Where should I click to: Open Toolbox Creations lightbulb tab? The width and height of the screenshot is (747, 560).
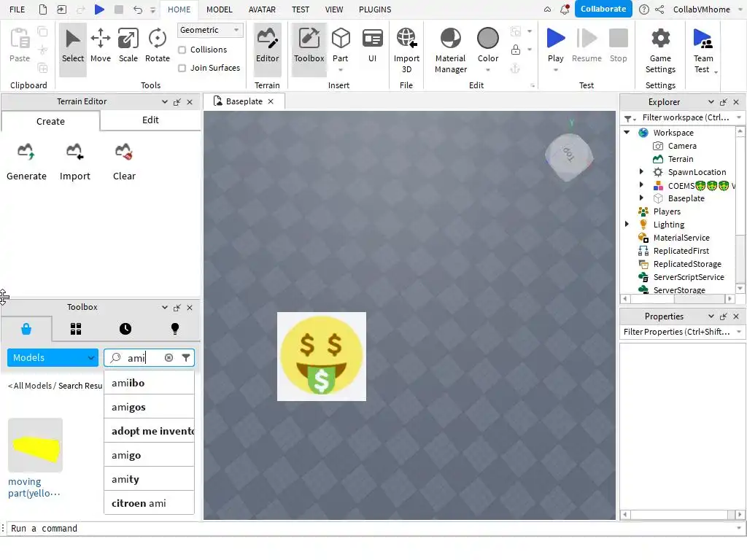175,329
